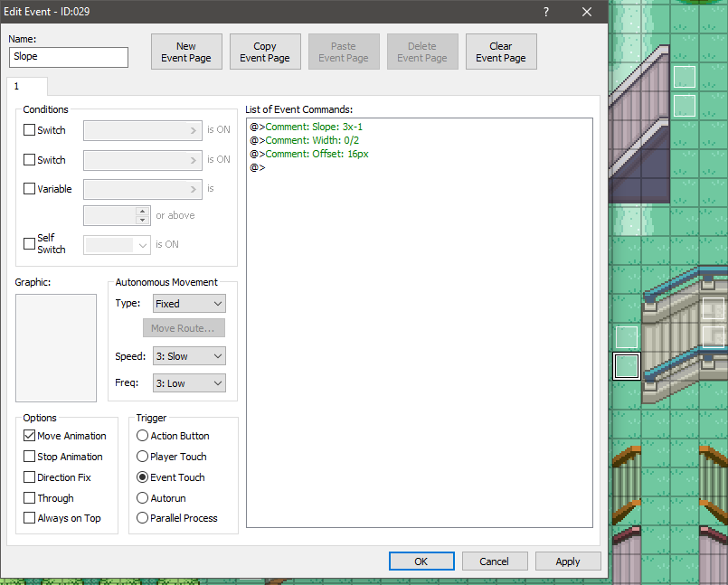The height and width of the screenshot is (585, 728).
Task: Select the highlighted event tile on map
Action: 626,366
